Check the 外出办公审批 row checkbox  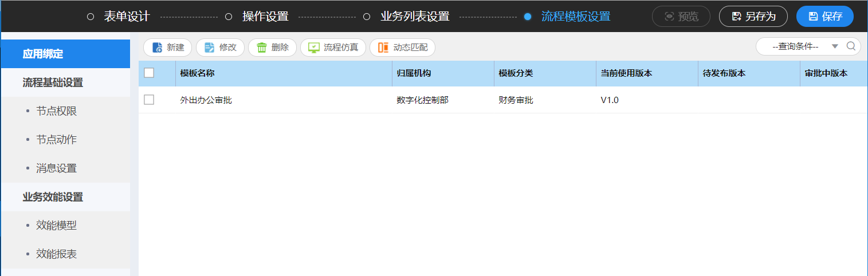click(149, 100)
